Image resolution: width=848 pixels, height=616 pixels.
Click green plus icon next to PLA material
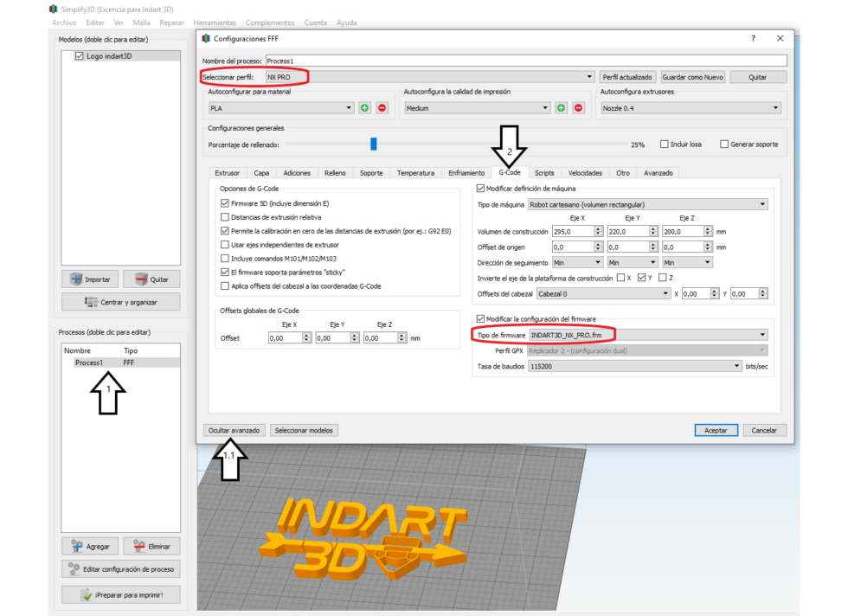click(x=364, y=108)
